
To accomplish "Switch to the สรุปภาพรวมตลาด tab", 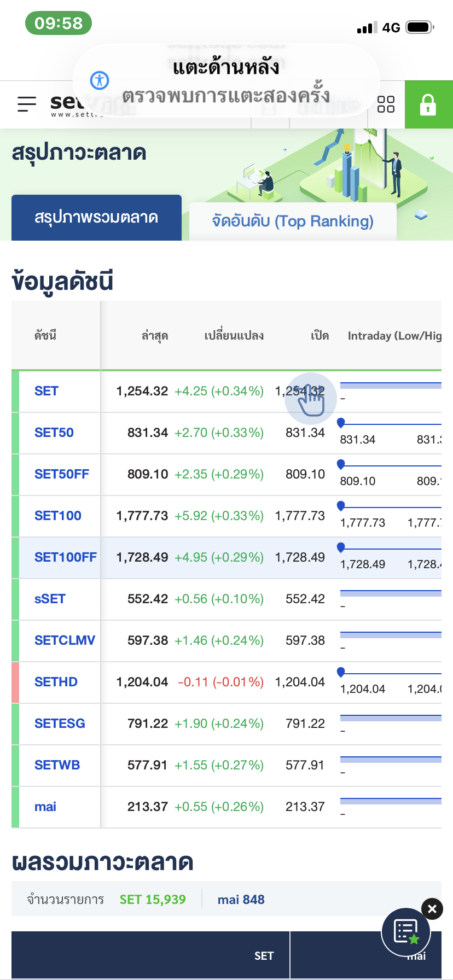I will tap(96, 218).
